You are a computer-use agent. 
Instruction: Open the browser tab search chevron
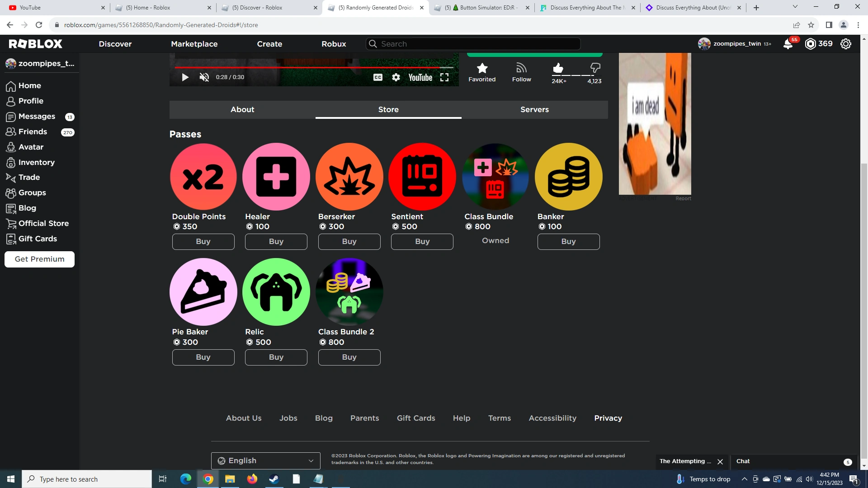(795, 7)
